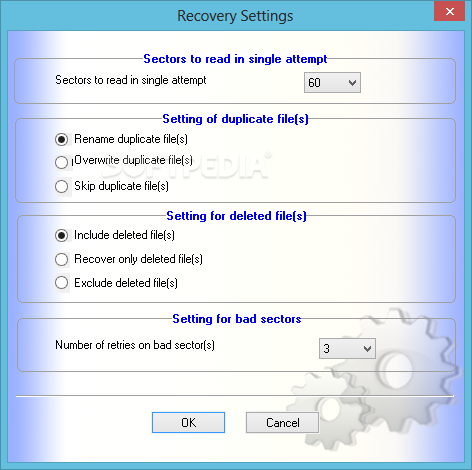Click the 'Number of retries on bad sector(s)' label

coord(135,345)
